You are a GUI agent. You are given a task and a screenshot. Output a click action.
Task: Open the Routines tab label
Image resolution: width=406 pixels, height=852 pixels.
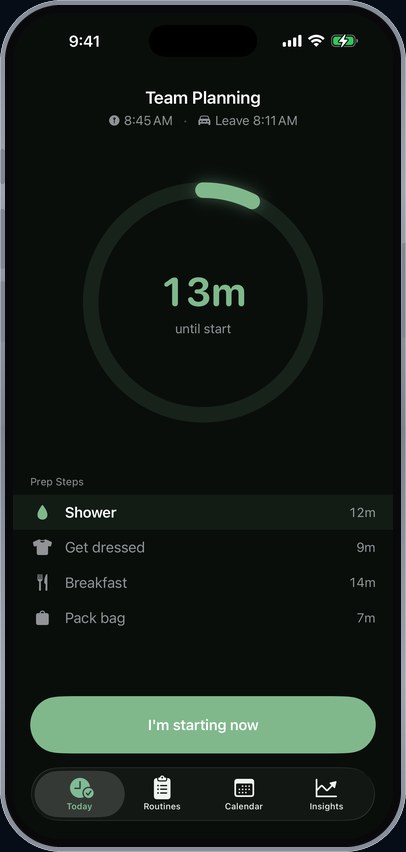162,806
